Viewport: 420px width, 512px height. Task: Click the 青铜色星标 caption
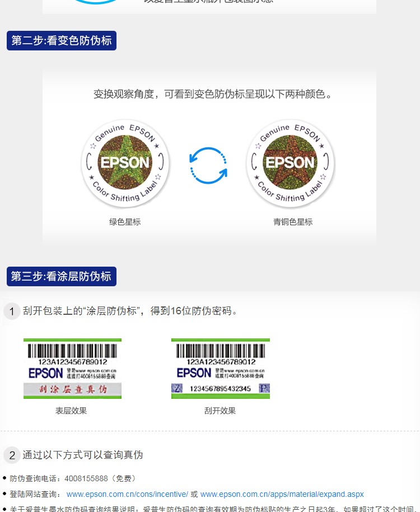point(293,222)
